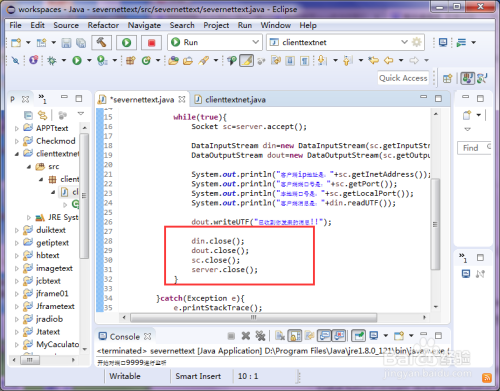500x391 pixels.
Task: Open the clienttextnet launch configuration dropdown
Action: tap(404, 42)
